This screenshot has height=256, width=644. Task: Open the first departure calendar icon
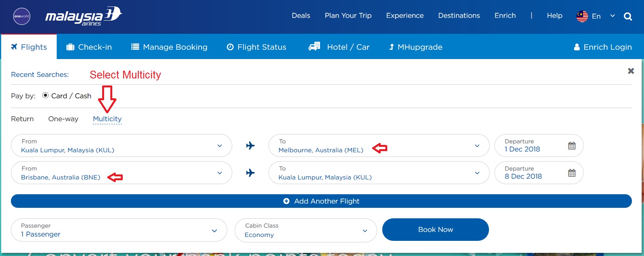[x=572, y=146]
